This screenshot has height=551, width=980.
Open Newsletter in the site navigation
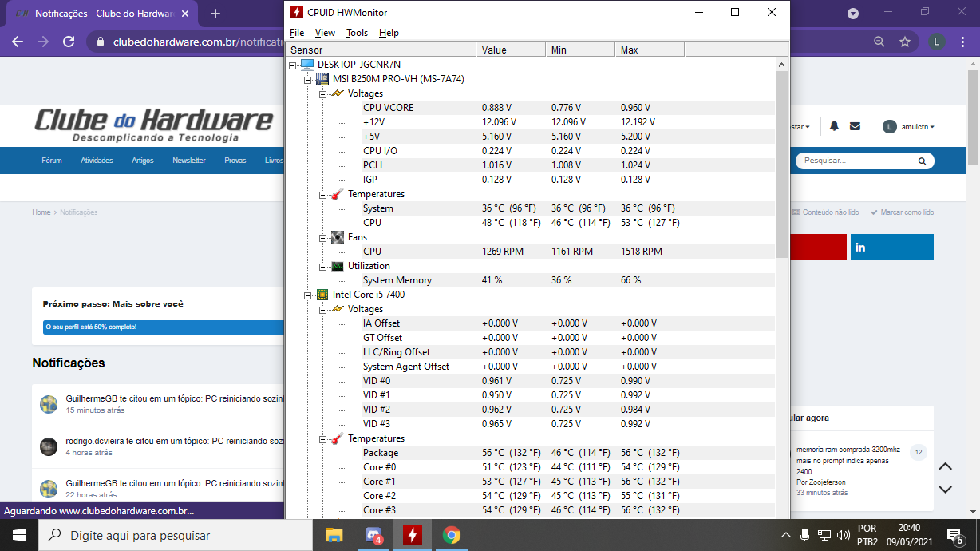(x=189, y=161)
